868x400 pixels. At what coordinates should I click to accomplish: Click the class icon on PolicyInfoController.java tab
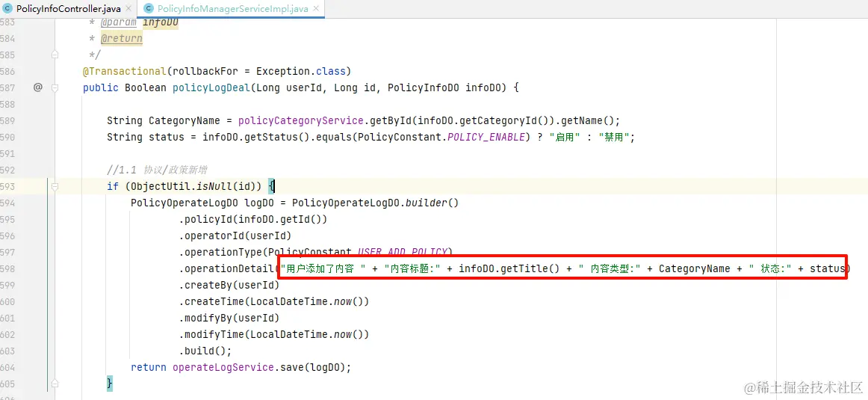7,9
